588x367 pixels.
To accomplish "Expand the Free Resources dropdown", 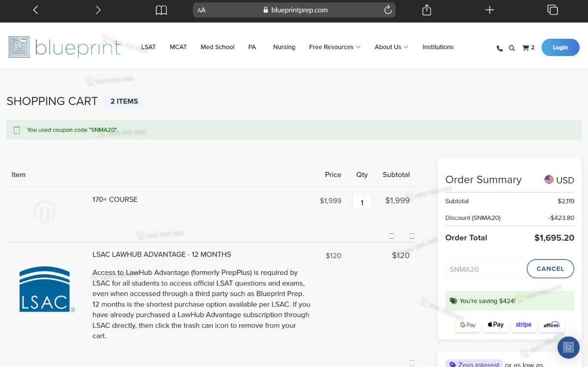I will (335, 47).
